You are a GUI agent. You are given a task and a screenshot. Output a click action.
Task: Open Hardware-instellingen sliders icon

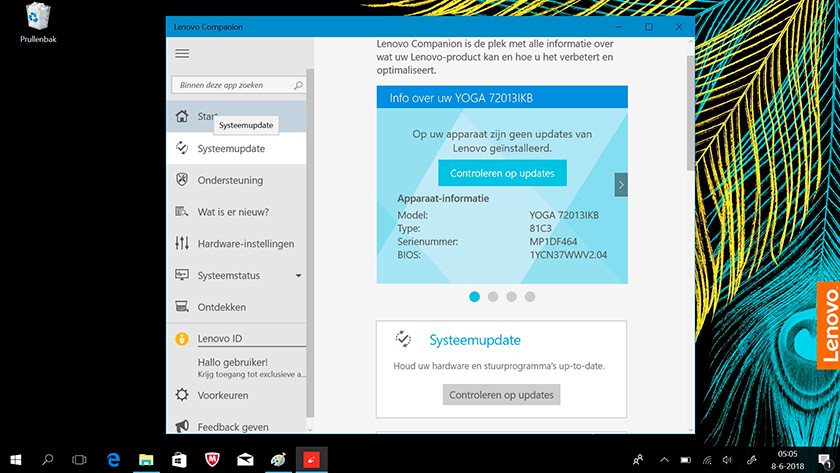182,243
